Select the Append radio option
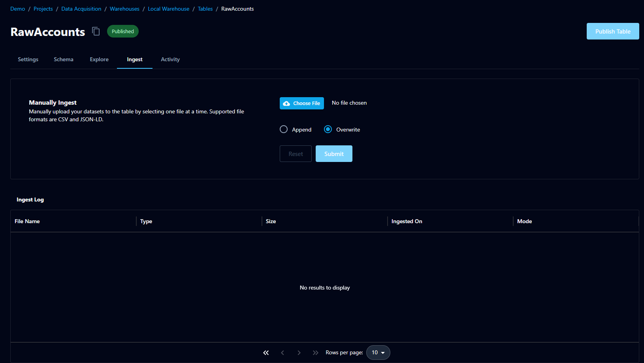This screenshot has height=363, width=644. click(284, 129)
